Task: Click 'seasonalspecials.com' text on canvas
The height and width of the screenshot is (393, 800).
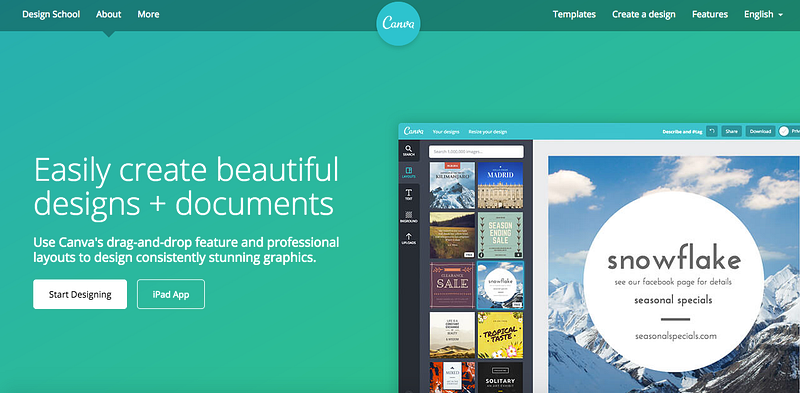Action: [x=676, y=336]
